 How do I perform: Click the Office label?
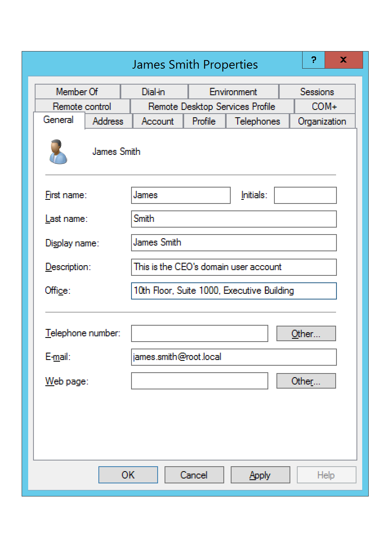coord(58,291)
